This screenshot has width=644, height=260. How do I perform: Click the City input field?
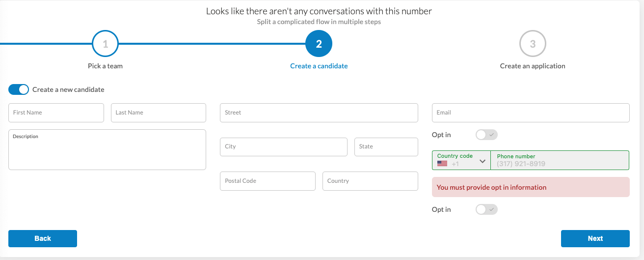click(283, 146)
